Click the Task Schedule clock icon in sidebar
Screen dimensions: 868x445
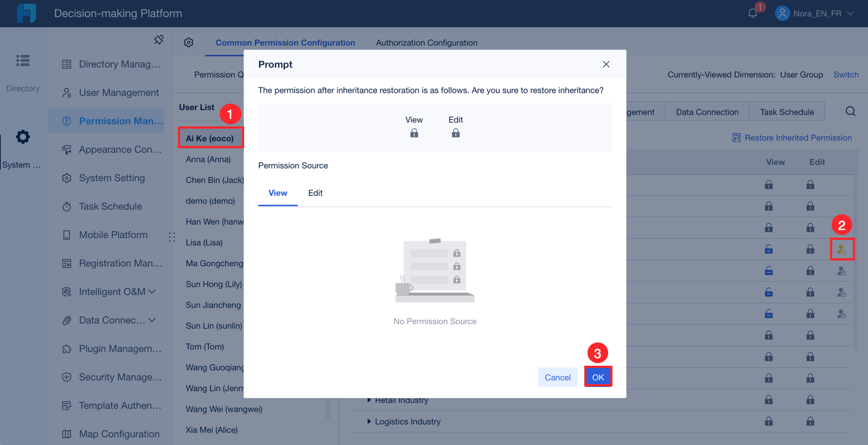tap(67, 207)
